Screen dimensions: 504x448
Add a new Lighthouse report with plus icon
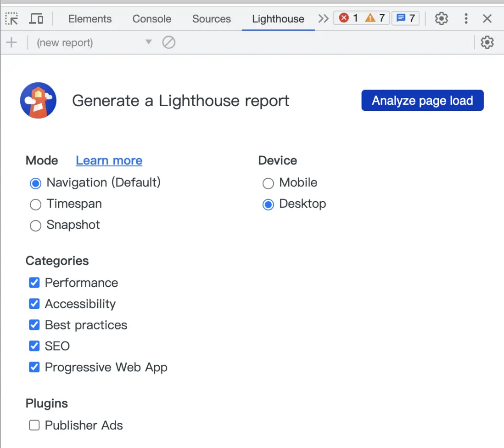[11, 42]
